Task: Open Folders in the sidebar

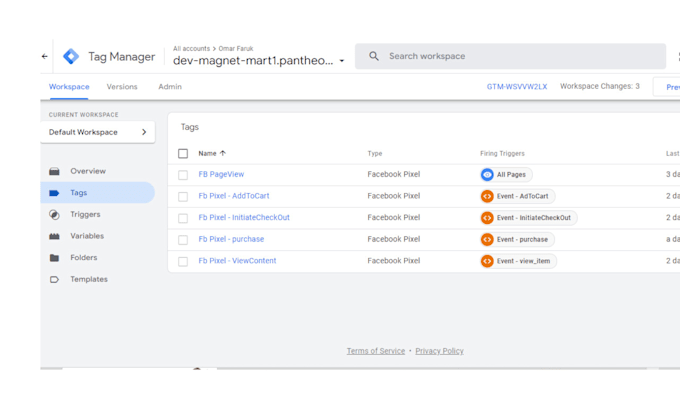Action: pos(84,258)
